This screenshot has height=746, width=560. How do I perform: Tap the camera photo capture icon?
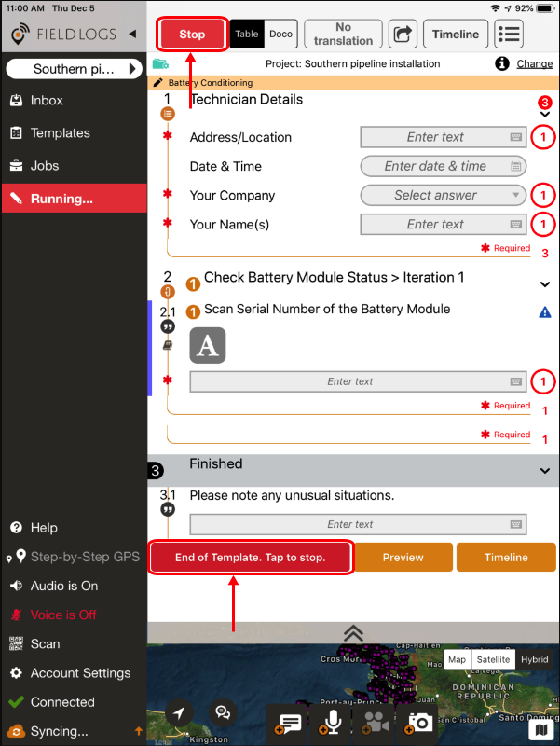(x=419, y=722)
